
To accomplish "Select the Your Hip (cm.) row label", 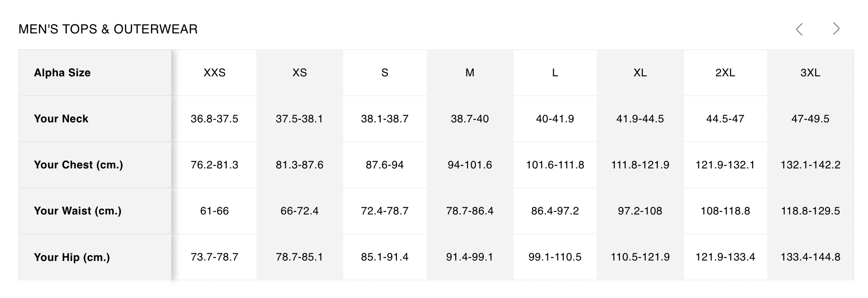I will click(x=72, y=257).
